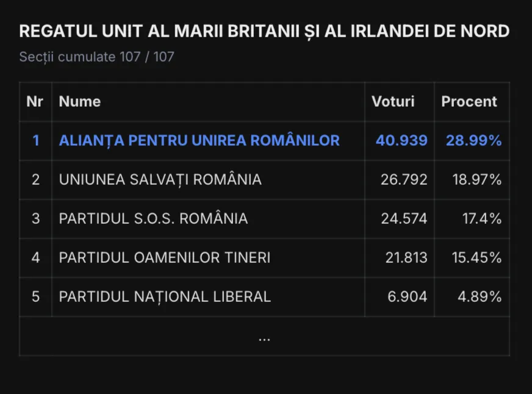Click the 17.4% percent value
The image size is (532, 394).
pos(482,218)
